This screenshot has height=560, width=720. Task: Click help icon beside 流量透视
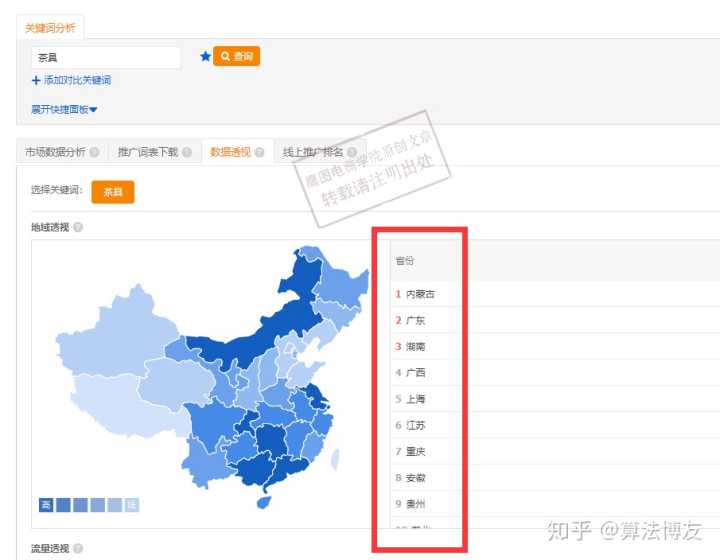point(78,548)
